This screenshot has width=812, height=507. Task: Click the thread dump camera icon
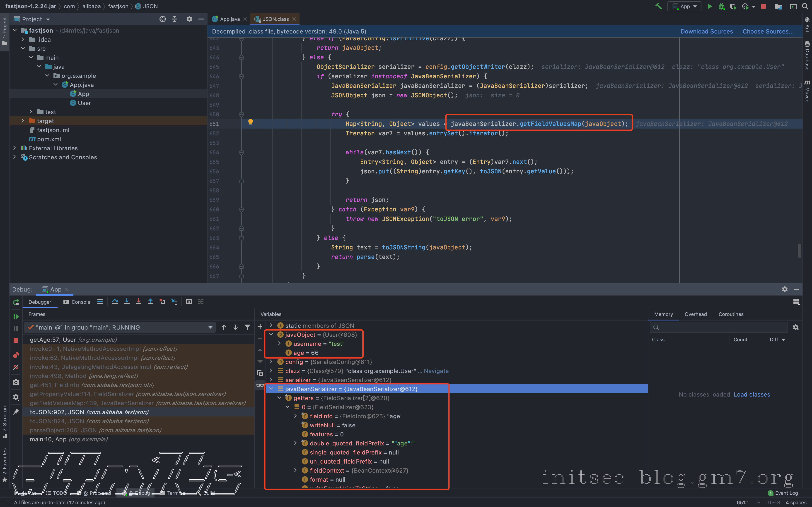pyautogui.click(x=16, y=382)
